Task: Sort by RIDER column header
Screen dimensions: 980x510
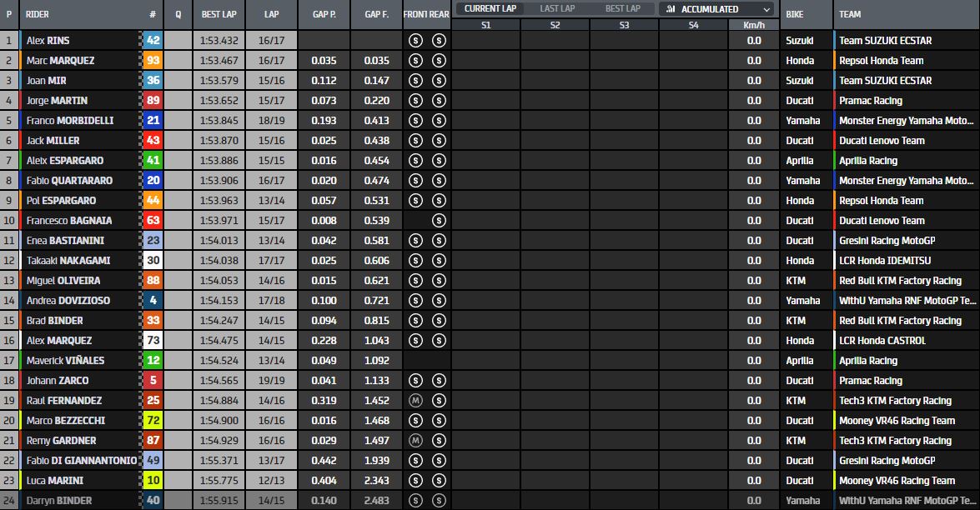Action: [x=38, y=14]
